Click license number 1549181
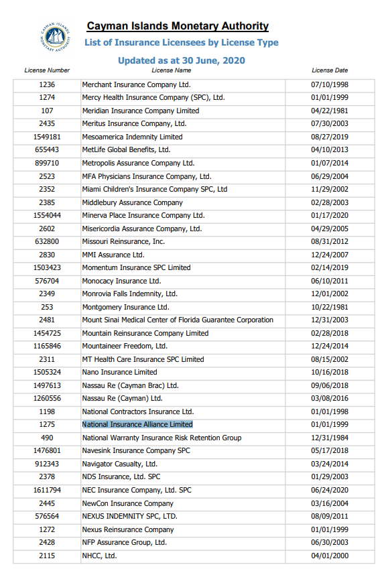This screenshot has width=392, height=581. pyautogui.click(x=47, y=137)
